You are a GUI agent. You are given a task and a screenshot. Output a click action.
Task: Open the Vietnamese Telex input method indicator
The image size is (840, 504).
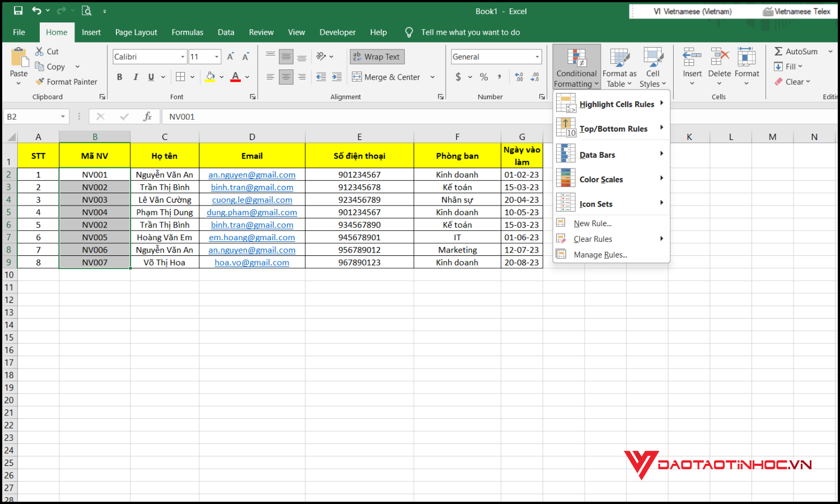pos(796,11)
